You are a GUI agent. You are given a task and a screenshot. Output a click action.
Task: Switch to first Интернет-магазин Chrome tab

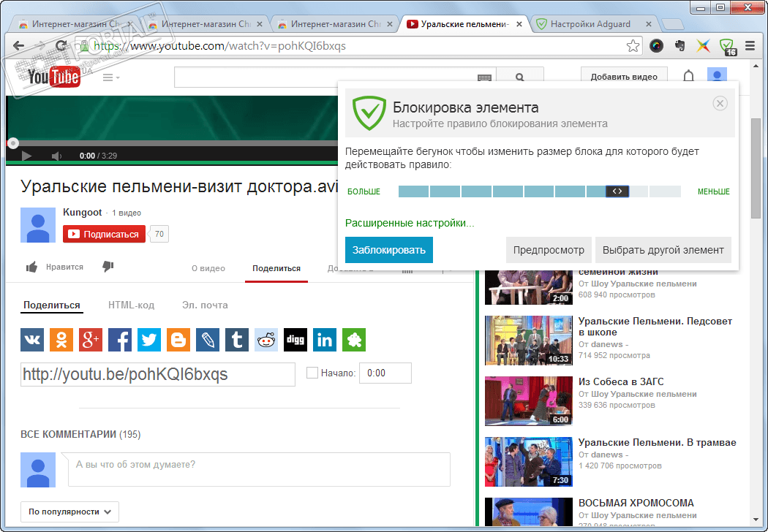[x=75, y=24]
